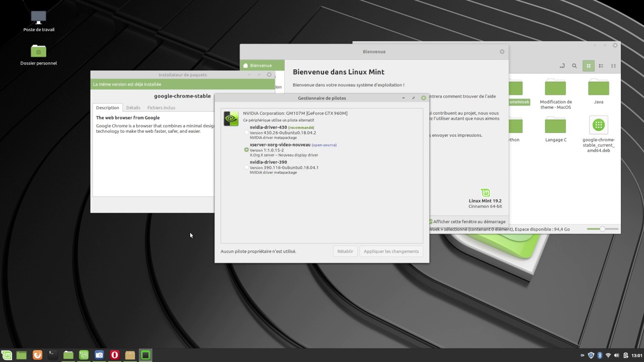Select the Modification de theme - MacOS folder

click(555, 94)
